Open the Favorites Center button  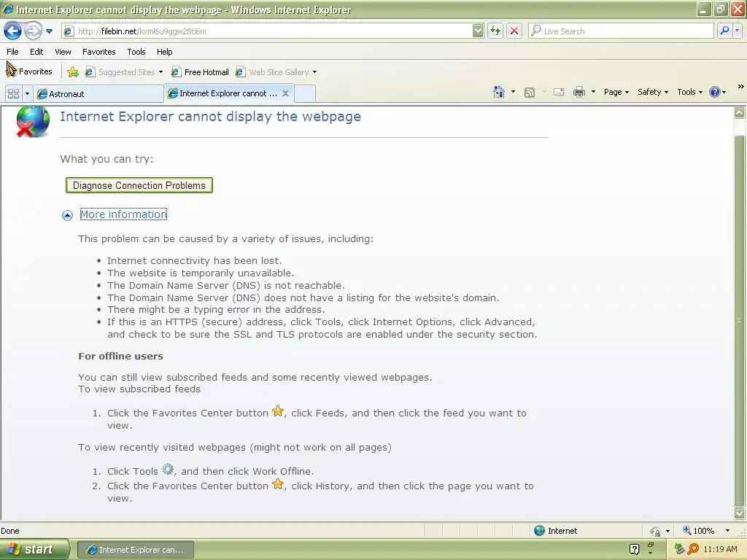(29, 71)
